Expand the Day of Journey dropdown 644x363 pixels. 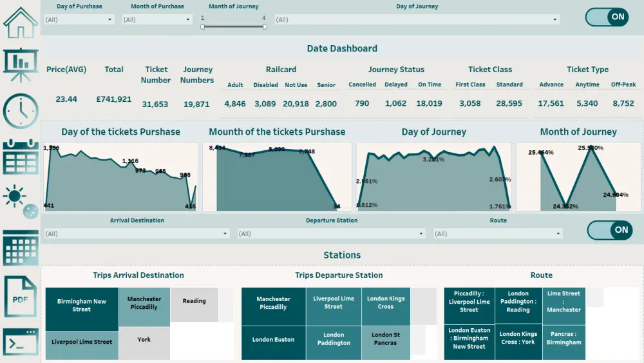[417, 19]
